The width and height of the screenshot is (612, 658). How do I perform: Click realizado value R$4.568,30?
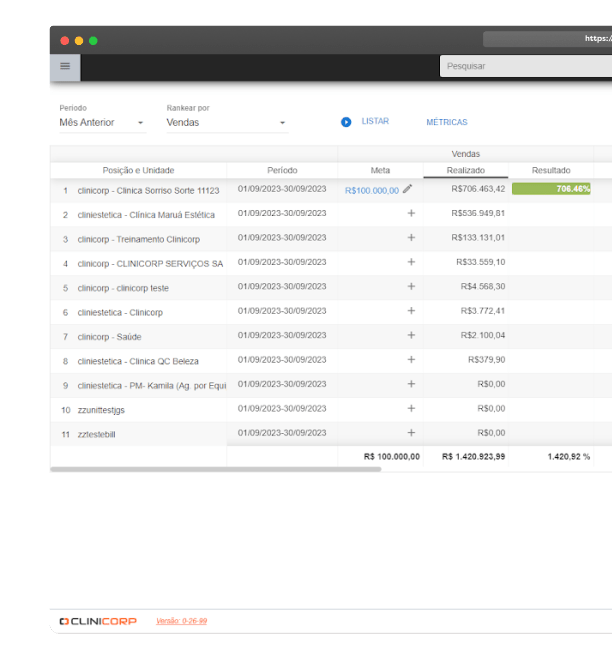(483, 286)
